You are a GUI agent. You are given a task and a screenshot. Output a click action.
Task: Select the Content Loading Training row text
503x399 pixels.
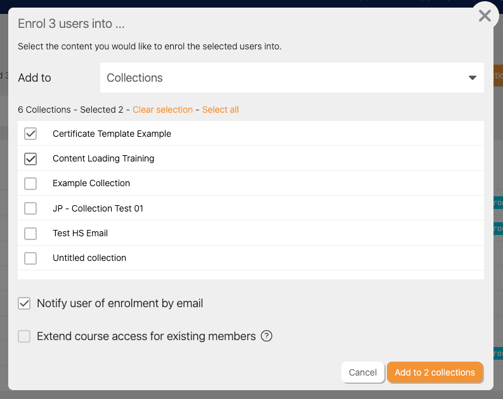pyautogui.click(x=103, y=158)
